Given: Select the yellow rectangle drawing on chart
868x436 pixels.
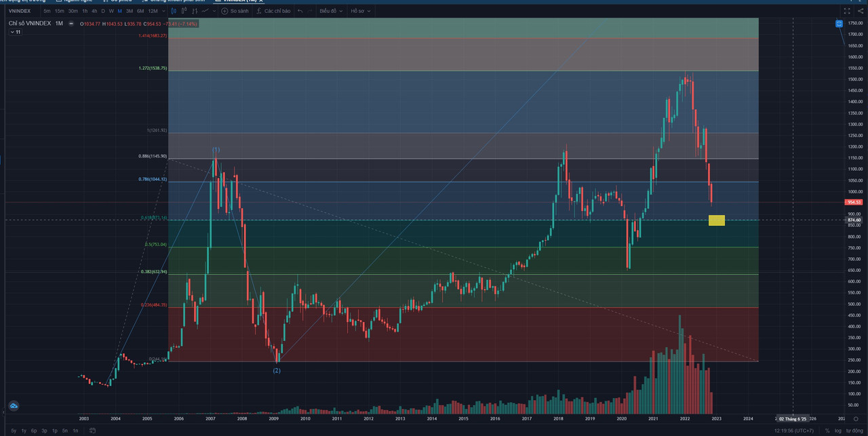Looking at the screenshot, I should [717, 220].
